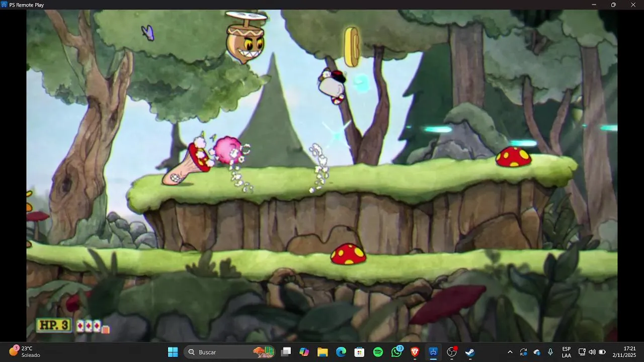Open network status tray icon

[x=582, y=352]
